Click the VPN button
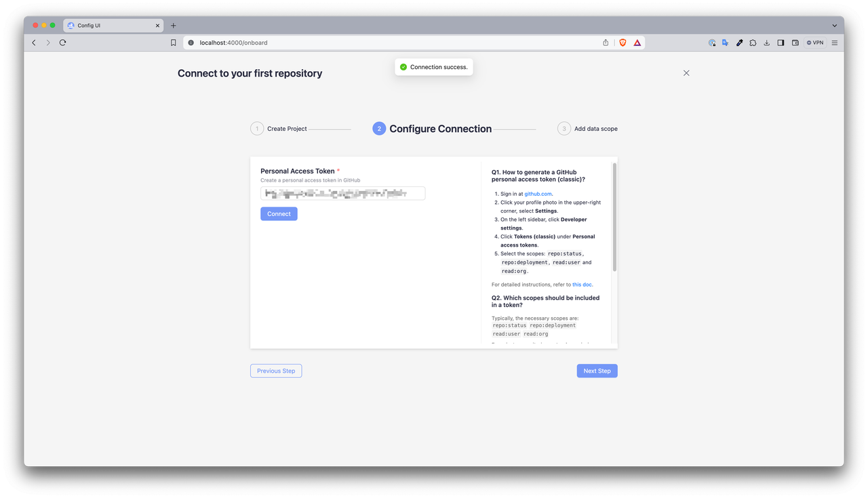 [815, 43]
